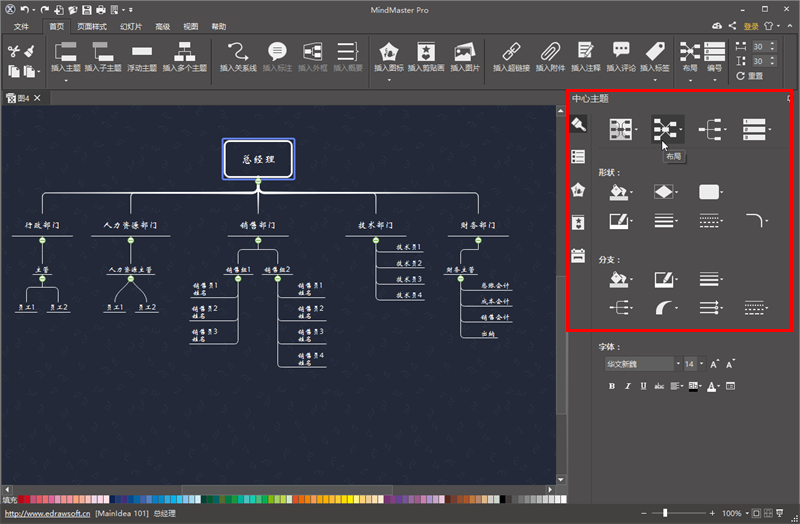The height and width of the screenshot is (524, 800).
Task: Collapse the 销售组1 branch
Action: pyautogui.click(x=238, y=279)
